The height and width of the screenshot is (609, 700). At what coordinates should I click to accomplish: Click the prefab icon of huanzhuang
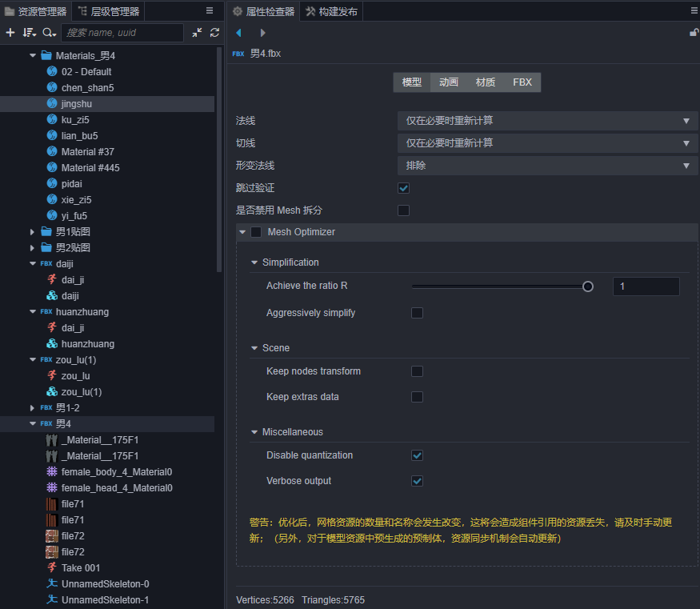[x=52, y=344]
